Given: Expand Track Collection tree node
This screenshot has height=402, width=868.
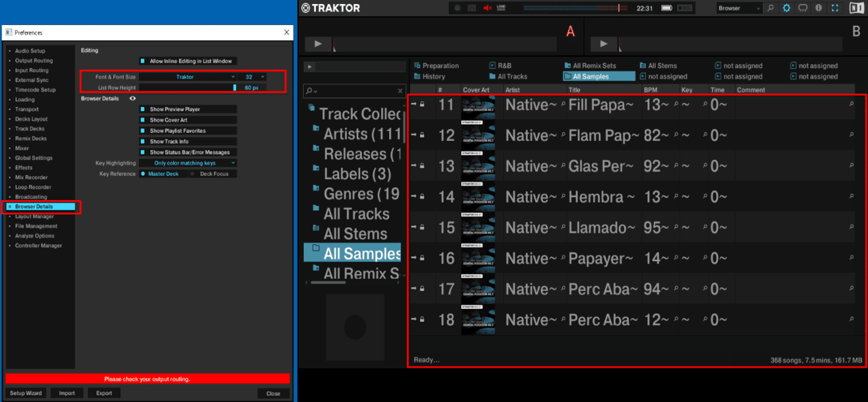Looking at the screenshot, I should click(x=311, y=108).
